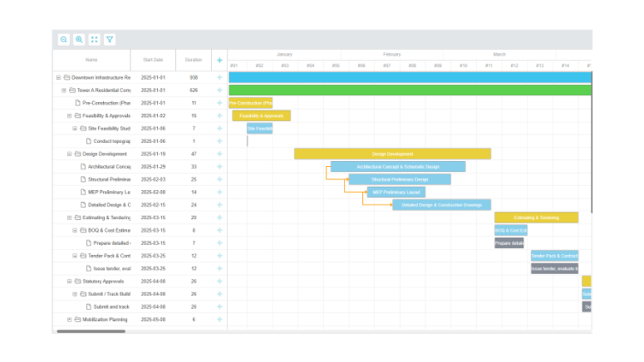
Task: Select the Structural Preliminary Design task bar
Action: pyautogui.click(x=399, y=179)
